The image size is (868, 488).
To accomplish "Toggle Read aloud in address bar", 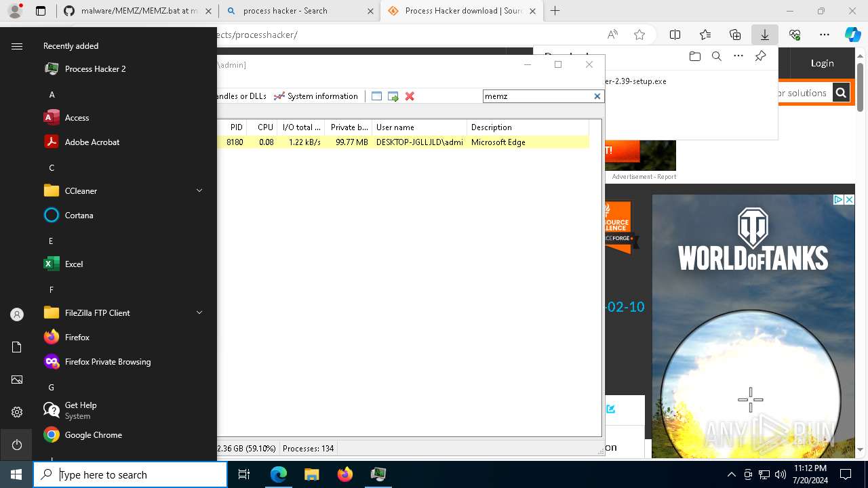I will pyautogui.click(x=612, y=35).
